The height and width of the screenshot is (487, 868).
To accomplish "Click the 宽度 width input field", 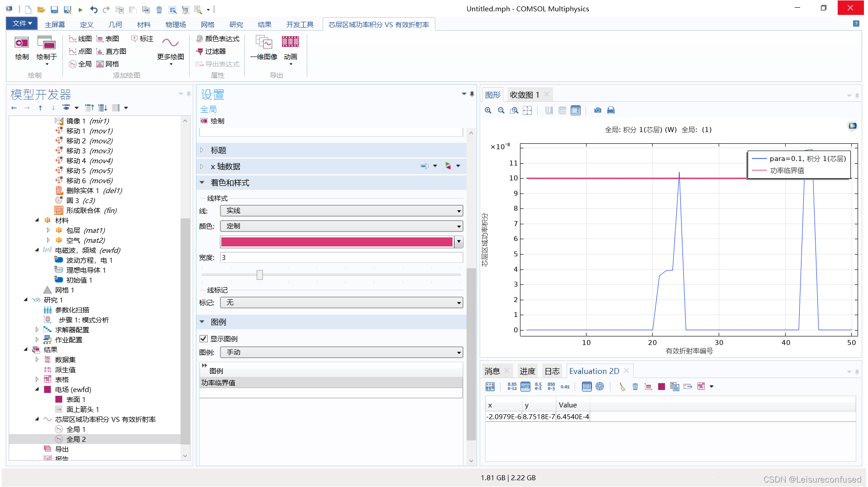I will coord(341,258).
